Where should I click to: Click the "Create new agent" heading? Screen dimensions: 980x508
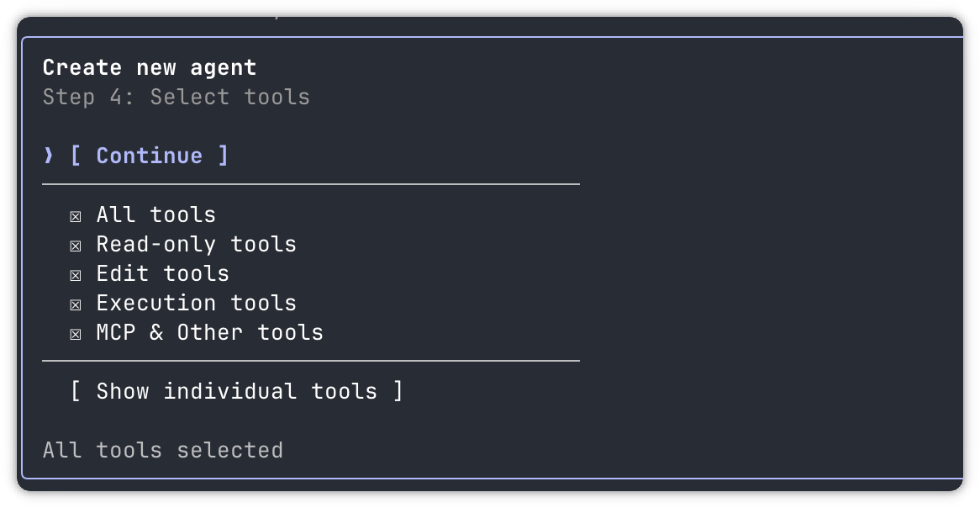click(x=150, y=67)
